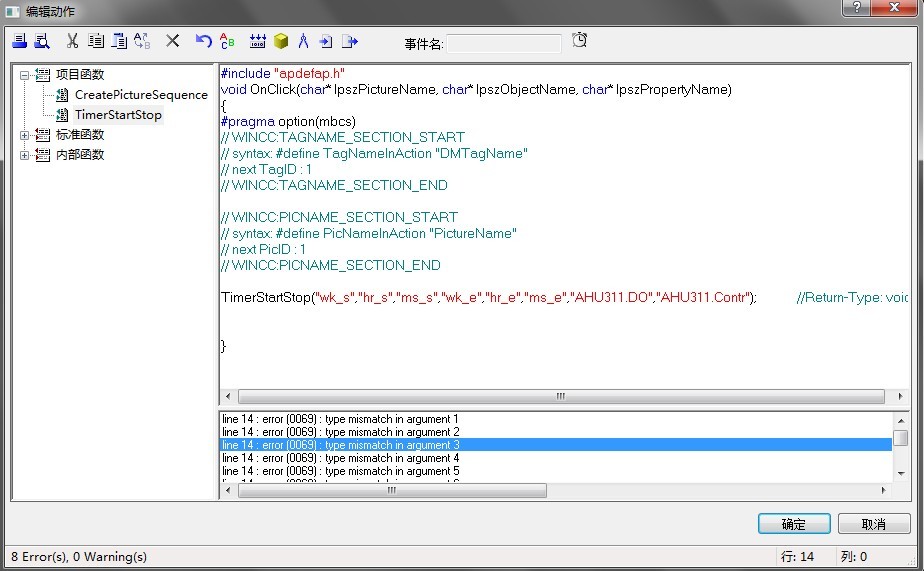Click the 确定 button
Screen dimensions: 924x571
794,524
